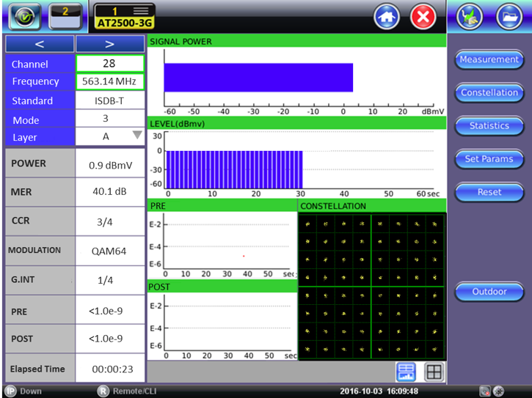
Task: Expand the Layer dropdown showing A
Action: point(110,136)
